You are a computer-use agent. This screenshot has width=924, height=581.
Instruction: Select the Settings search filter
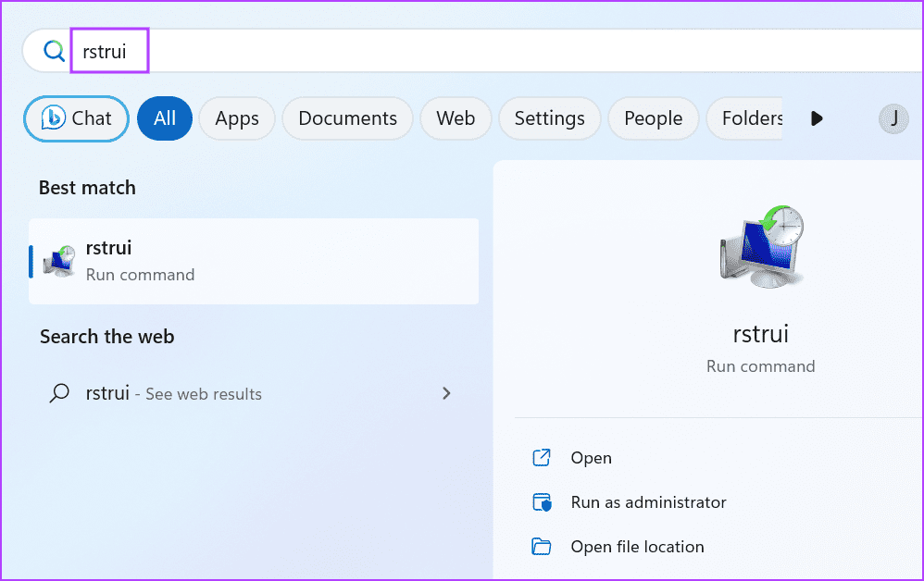click(549, 118)
